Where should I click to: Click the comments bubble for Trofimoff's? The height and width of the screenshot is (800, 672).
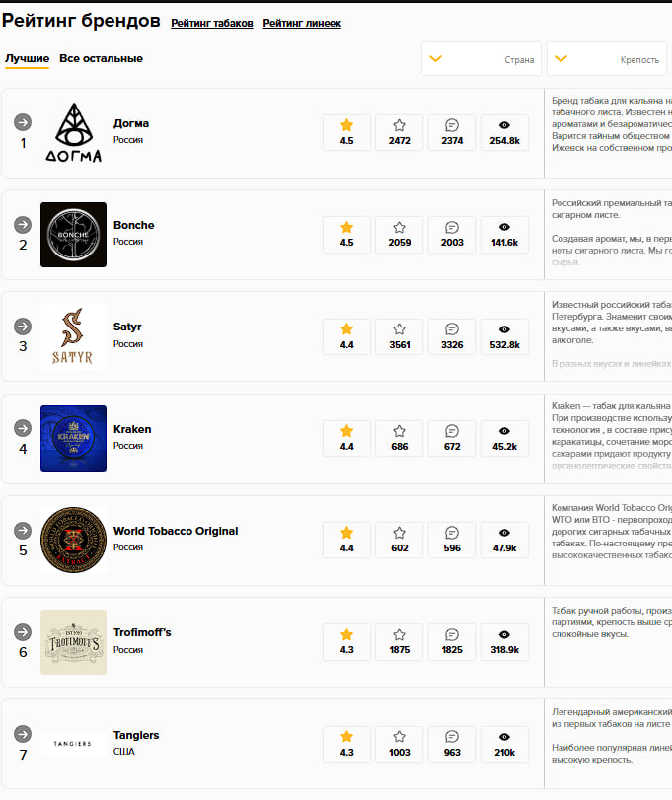click(452, 634)
